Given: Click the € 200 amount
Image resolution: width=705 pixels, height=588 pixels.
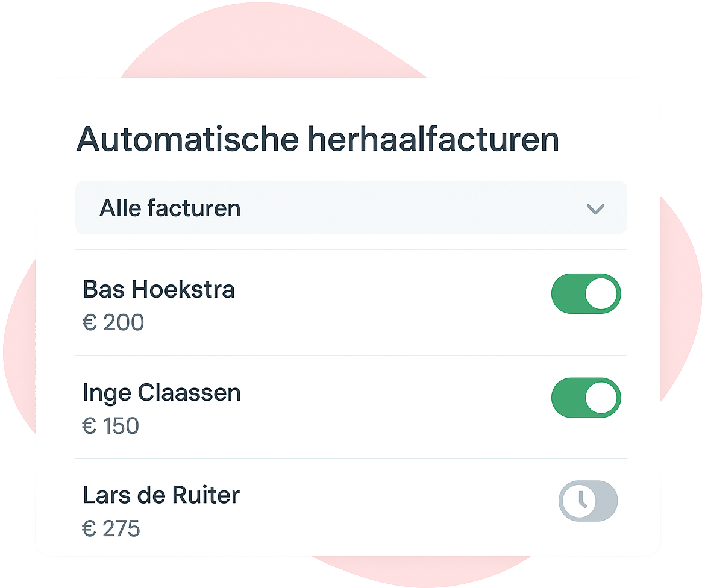Looking at the screenshot, I should pos(113,323).
